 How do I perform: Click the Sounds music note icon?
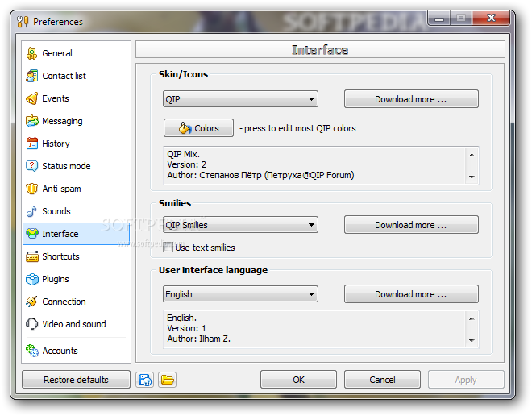(x=32, y=211)
